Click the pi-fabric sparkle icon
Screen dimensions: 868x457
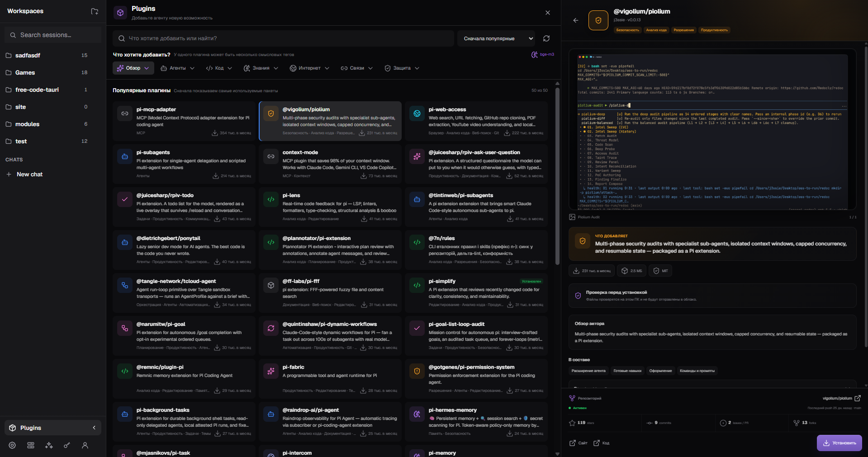[271, 371]
